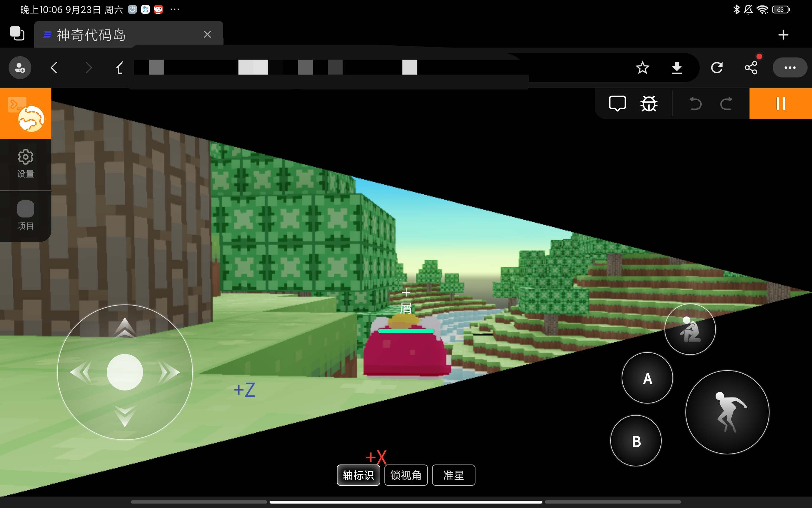The image size is (812, 508).
Task: Open the browser profile avatar
Action: click(20, 68)
